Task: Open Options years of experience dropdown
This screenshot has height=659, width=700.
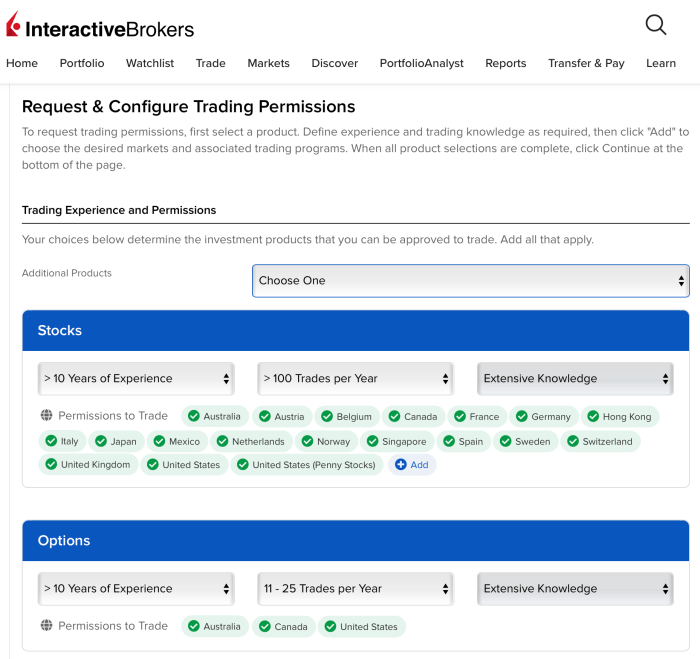Action: pos(136,589)
